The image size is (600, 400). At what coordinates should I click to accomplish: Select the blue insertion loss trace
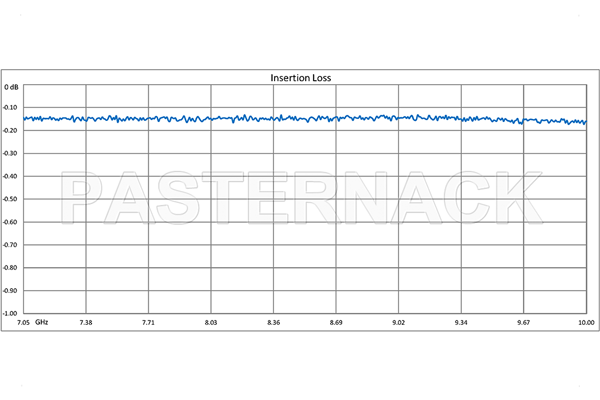click(x=300, y=118)
